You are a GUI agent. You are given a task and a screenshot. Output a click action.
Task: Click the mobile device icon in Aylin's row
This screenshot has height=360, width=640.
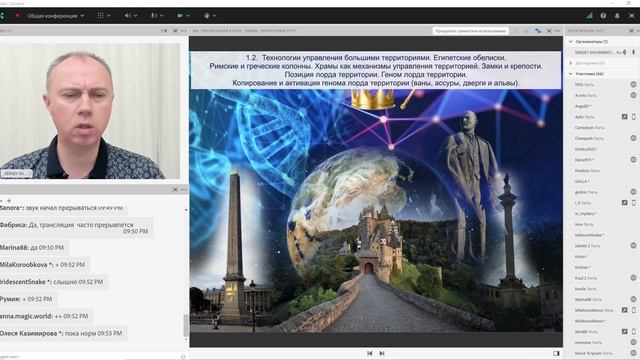click(633, 117)
